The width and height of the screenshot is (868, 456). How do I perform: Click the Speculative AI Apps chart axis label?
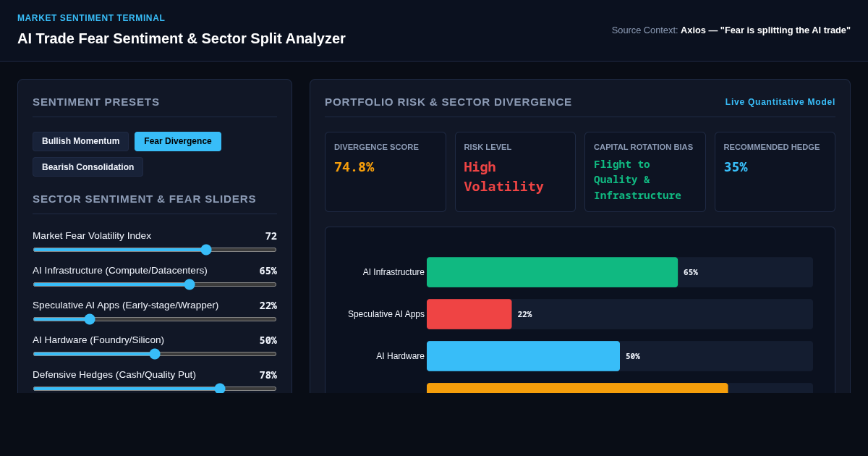click(x=386, y=314)
